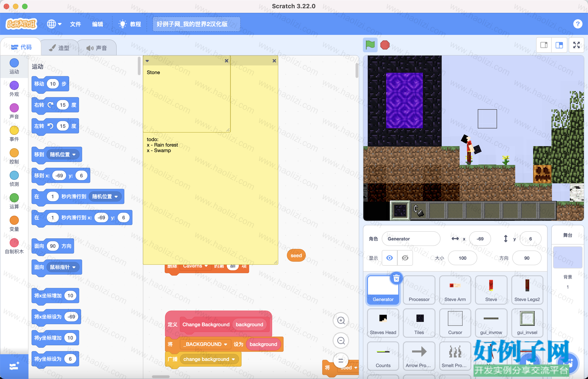
Task: Select the Steve Arm sprite
Action: pos(455,290)
